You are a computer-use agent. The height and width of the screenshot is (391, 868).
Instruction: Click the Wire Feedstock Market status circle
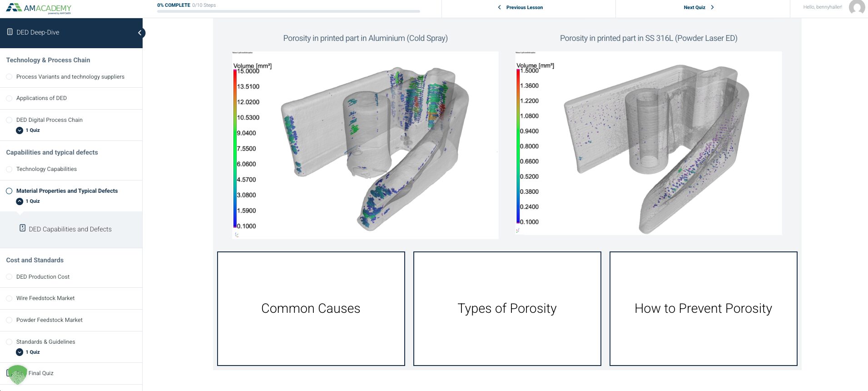coord(9,298)
